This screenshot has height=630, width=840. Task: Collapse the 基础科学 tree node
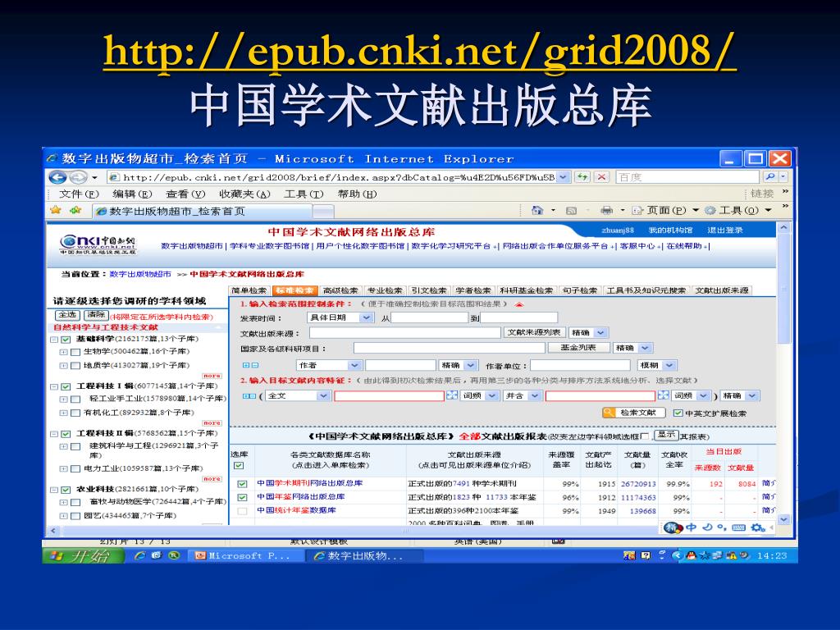[54, 340]
